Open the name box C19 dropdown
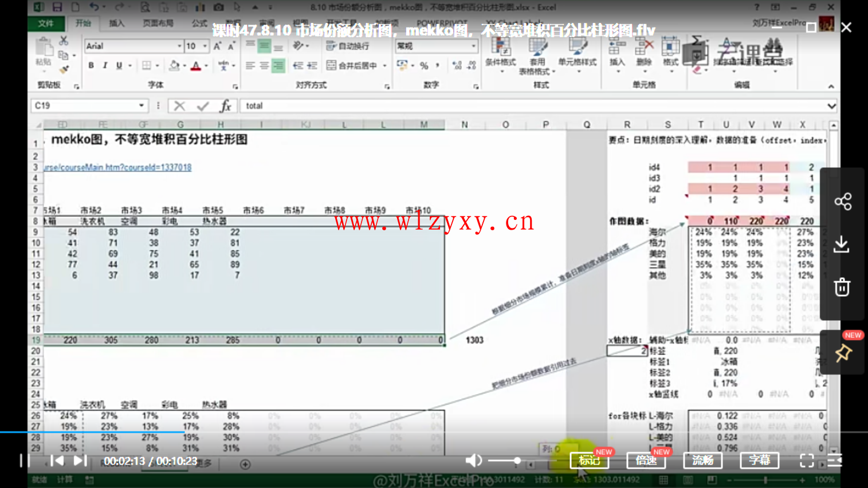Viewport: 868px width, 488px height. point(141,105)
